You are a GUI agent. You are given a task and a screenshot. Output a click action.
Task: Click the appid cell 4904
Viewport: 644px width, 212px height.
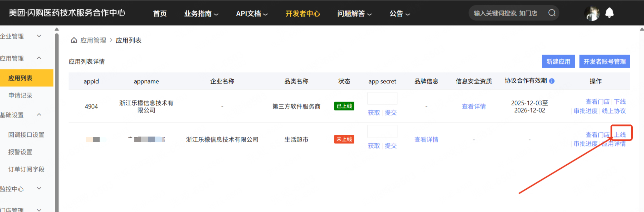click(91, 106)
